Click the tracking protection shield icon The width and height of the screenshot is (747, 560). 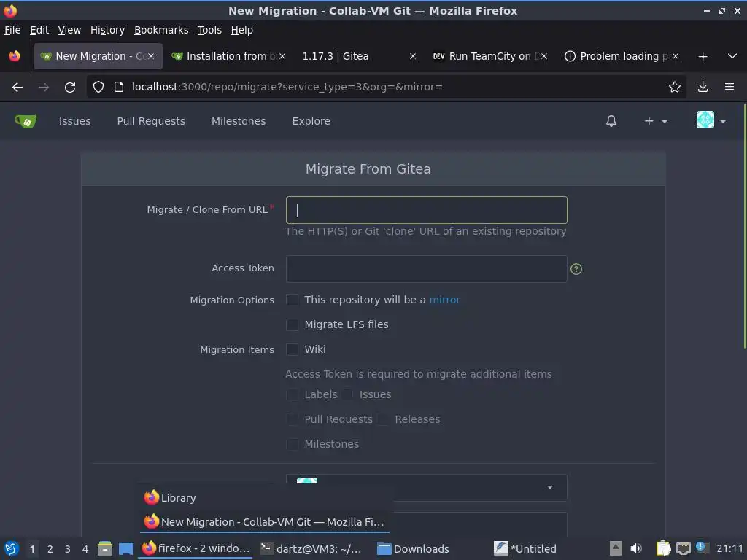tap(98, 87)
